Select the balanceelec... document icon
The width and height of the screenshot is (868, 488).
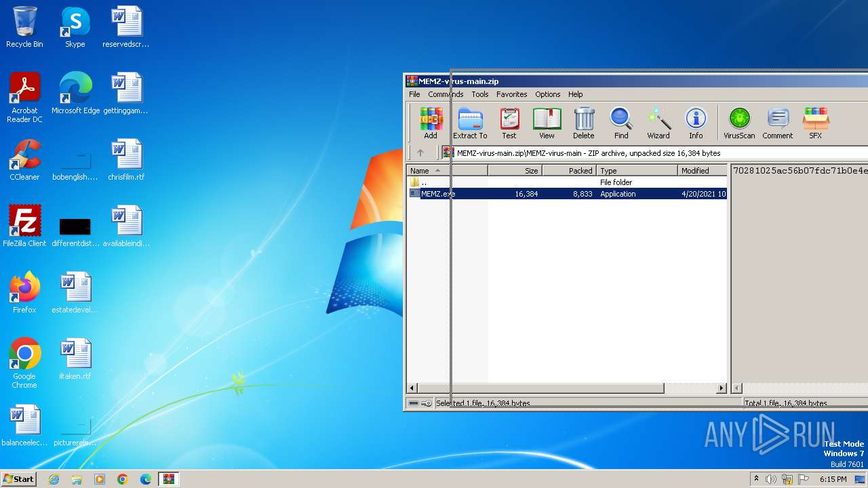pos(24,426)
